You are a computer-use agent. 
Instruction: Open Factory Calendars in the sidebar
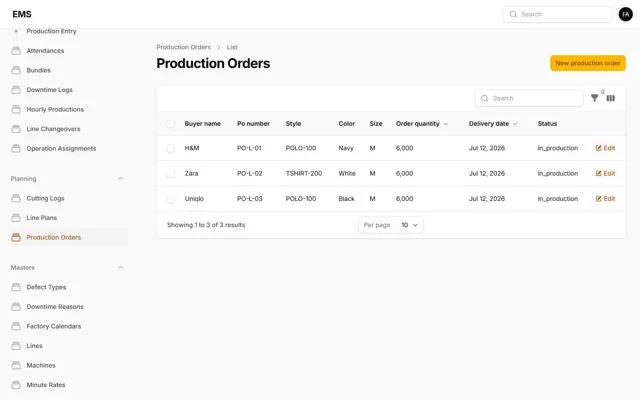coord(53,327)
